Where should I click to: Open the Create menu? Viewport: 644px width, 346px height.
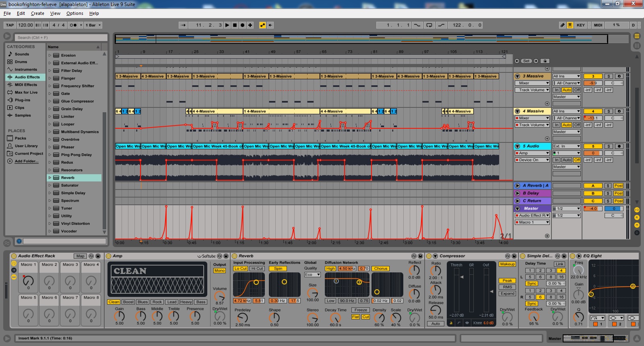click(37, 13)
